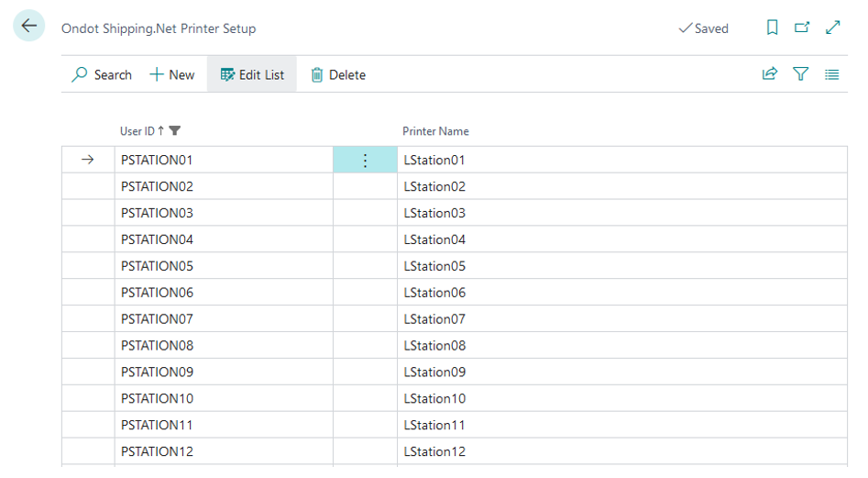Click the row selector arrow for PSTATION01
This screenshot has width=868, height=478.
[88, 161]
